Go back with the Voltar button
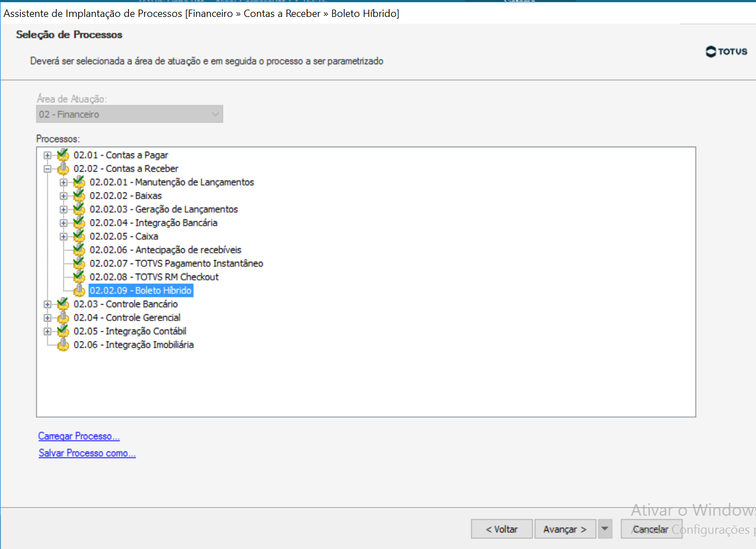This screenshot has height=549, width=756. pos(502,529)
